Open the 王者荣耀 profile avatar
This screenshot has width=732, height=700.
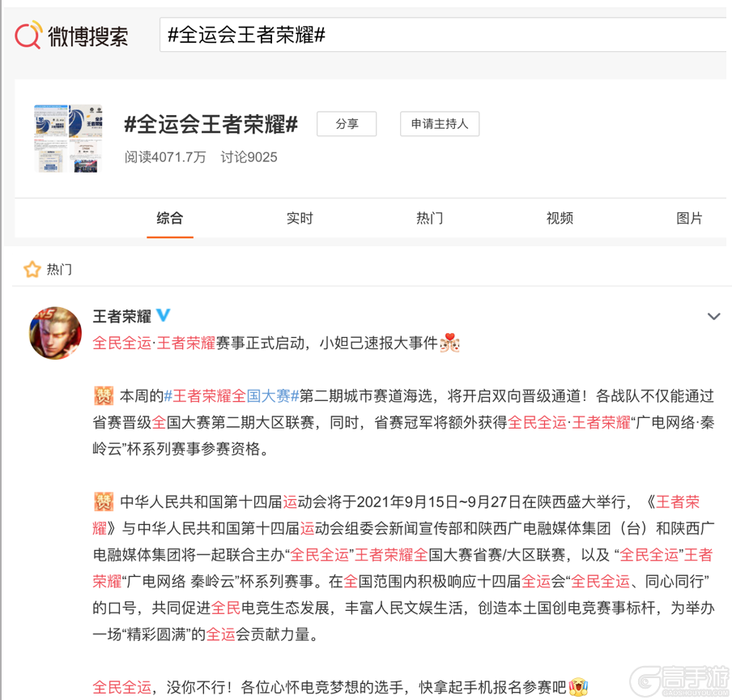click(x=55, y=333)
